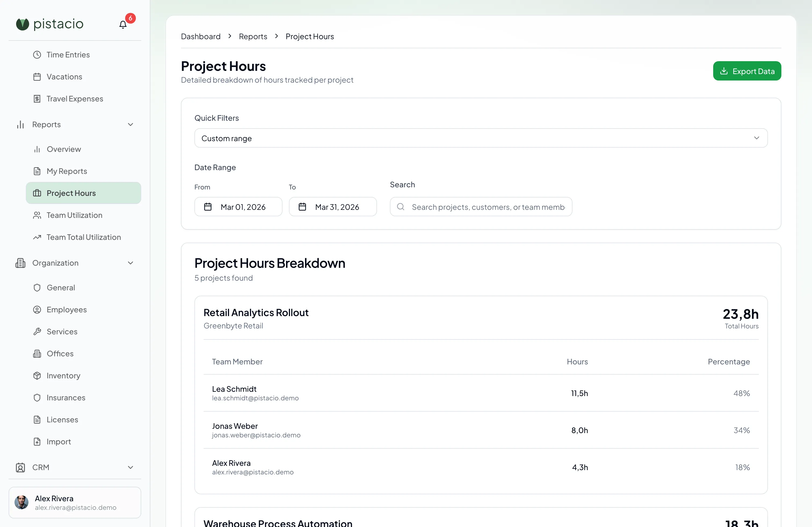Click the Import file icon

(x=37, y=441)
